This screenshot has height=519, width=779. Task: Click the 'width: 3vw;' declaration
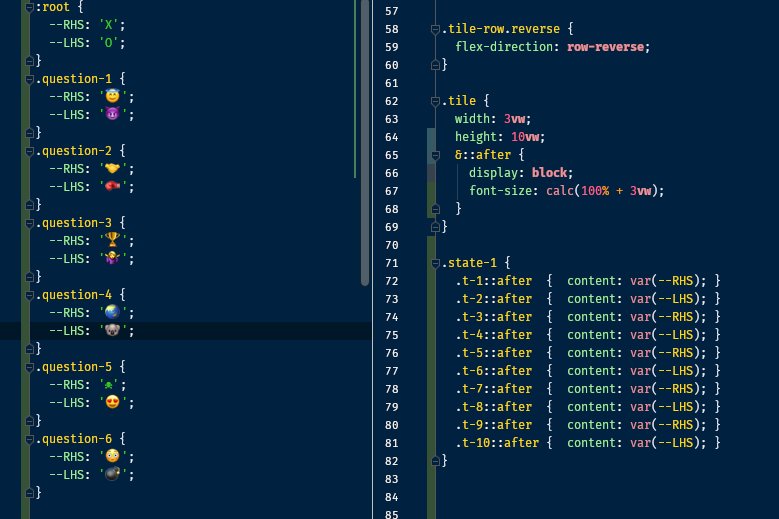(493, 119)
